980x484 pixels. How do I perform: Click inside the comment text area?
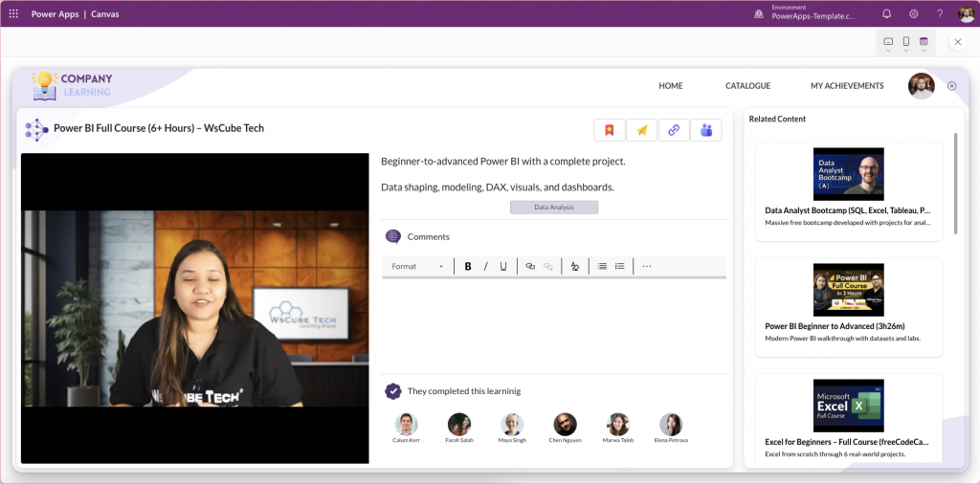point(554,323)
